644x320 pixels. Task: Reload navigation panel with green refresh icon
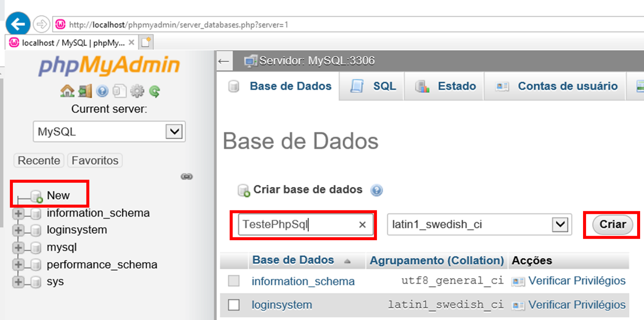pos(154,91)
